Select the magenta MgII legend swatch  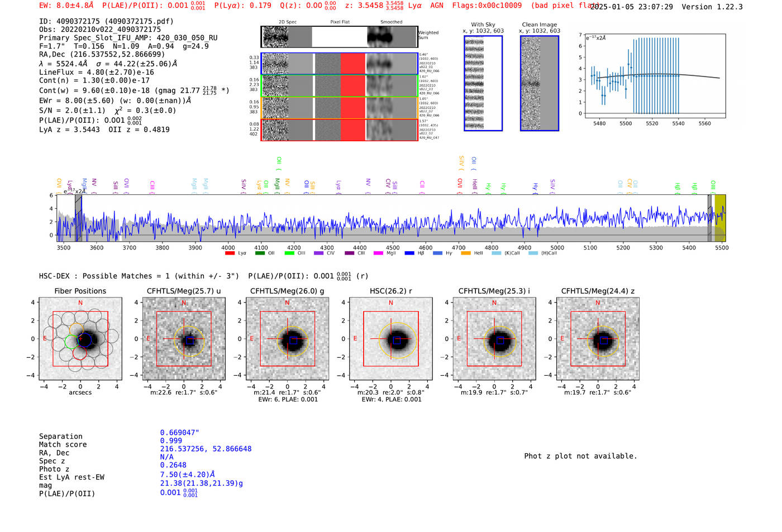(378, 253)
